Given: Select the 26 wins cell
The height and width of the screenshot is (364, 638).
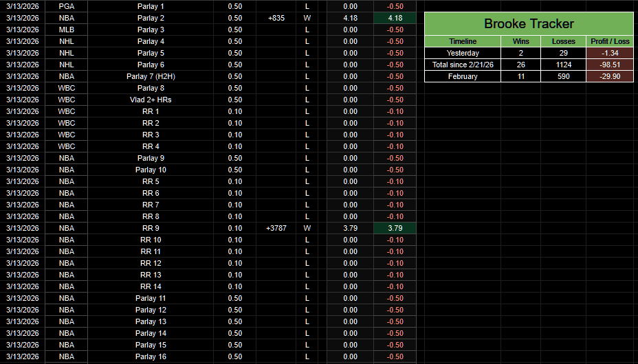Looking at the screenshot, I should pyautogui.click(x=521, y=65).
